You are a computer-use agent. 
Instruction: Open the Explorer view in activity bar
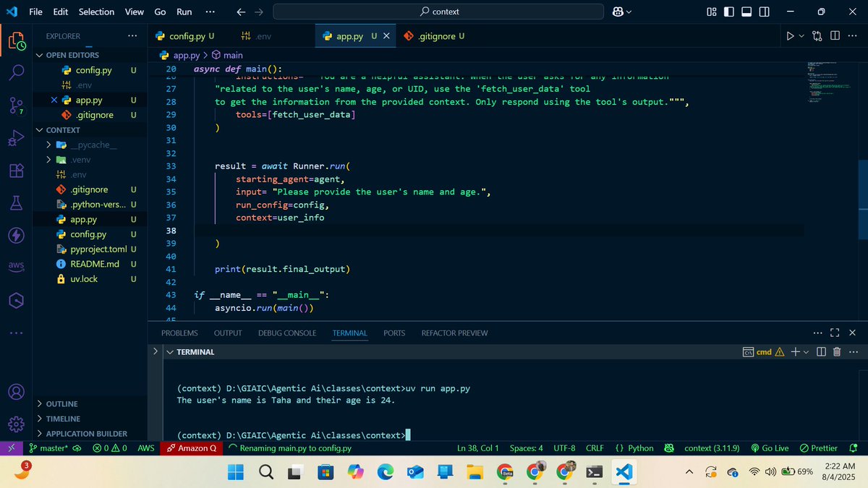(x=17, y=41)
